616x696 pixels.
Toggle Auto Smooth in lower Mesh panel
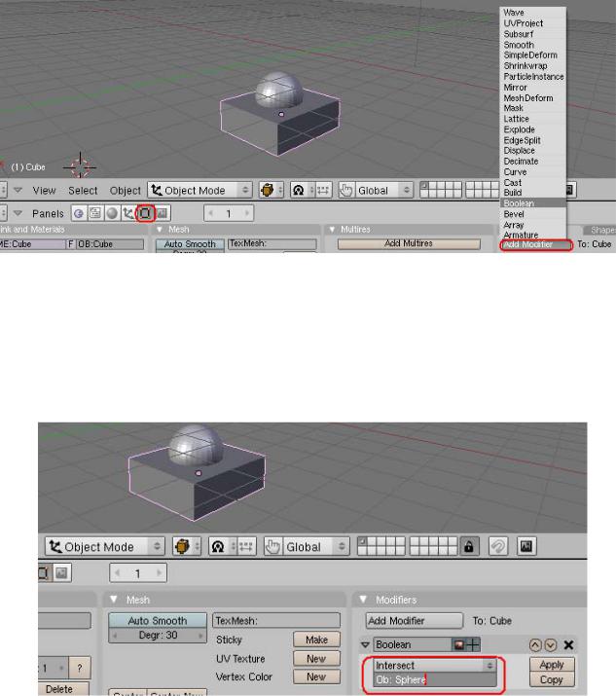(x=158, y=620)
